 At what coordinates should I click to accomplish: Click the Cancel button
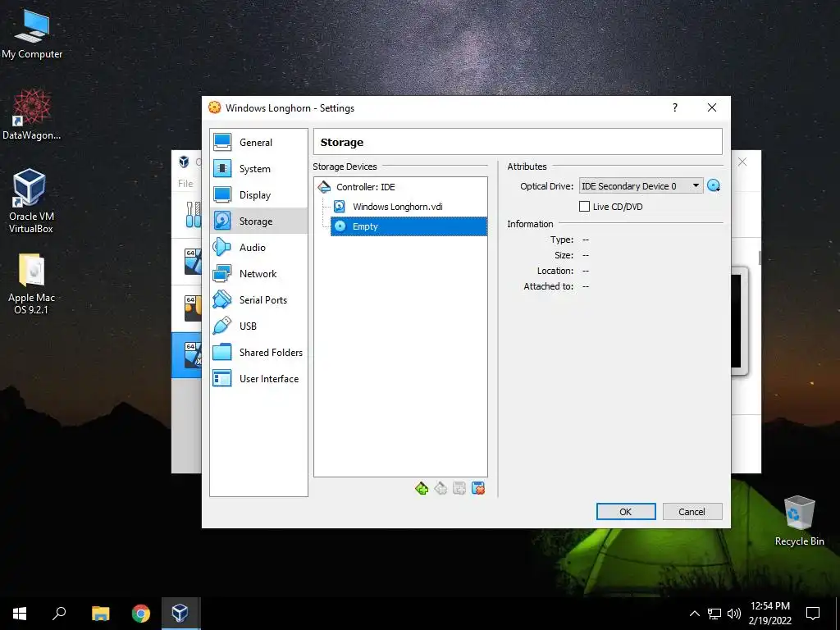[x=692, y=512]
